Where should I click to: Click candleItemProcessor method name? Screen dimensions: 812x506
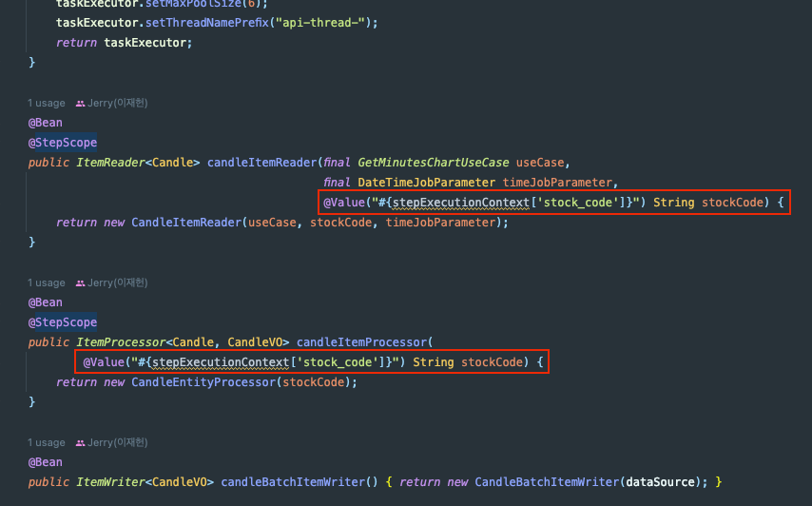(x=361, y=342)
